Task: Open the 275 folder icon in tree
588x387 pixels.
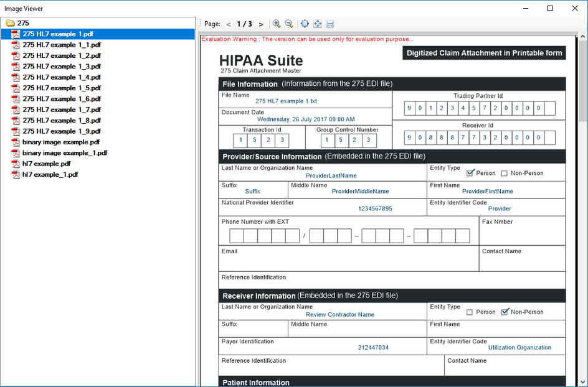Action: (x=10, y=23)
